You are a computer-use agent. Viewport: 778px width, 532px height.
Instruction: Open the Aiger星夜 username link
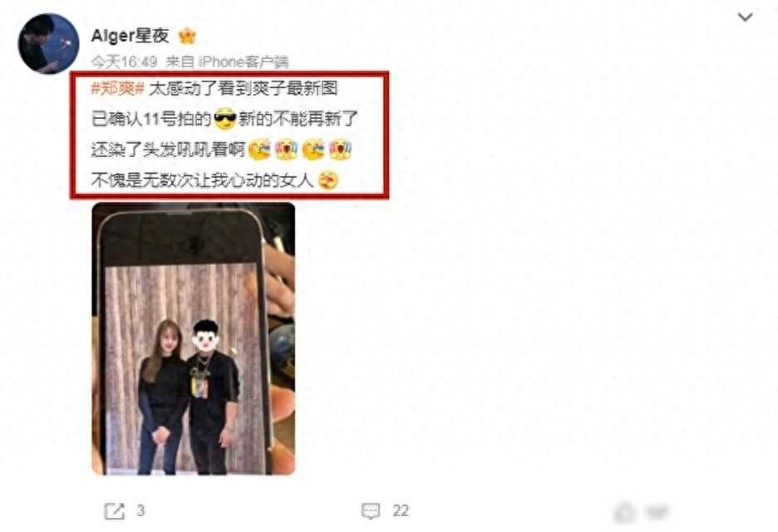coord(130,36)
